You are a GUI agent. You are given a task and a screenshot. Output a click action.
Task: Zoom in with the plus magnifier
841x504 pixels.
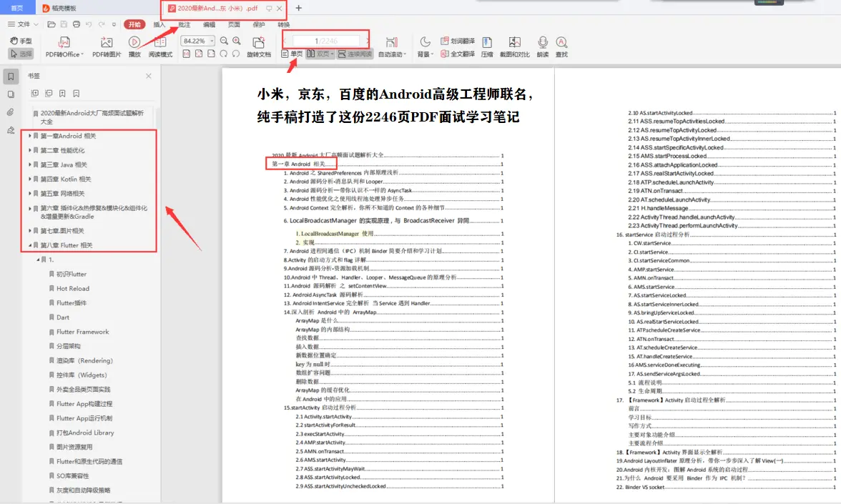(237, 41)
